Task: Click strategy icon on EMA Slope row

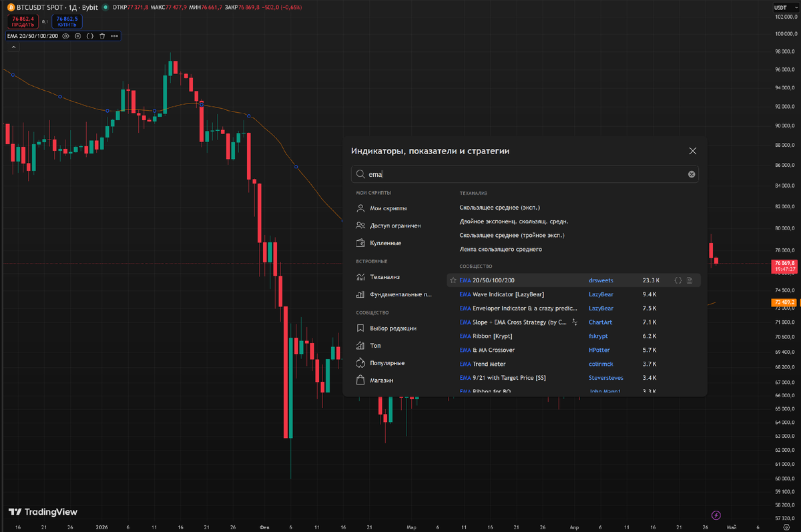Action: coord(574,322)
